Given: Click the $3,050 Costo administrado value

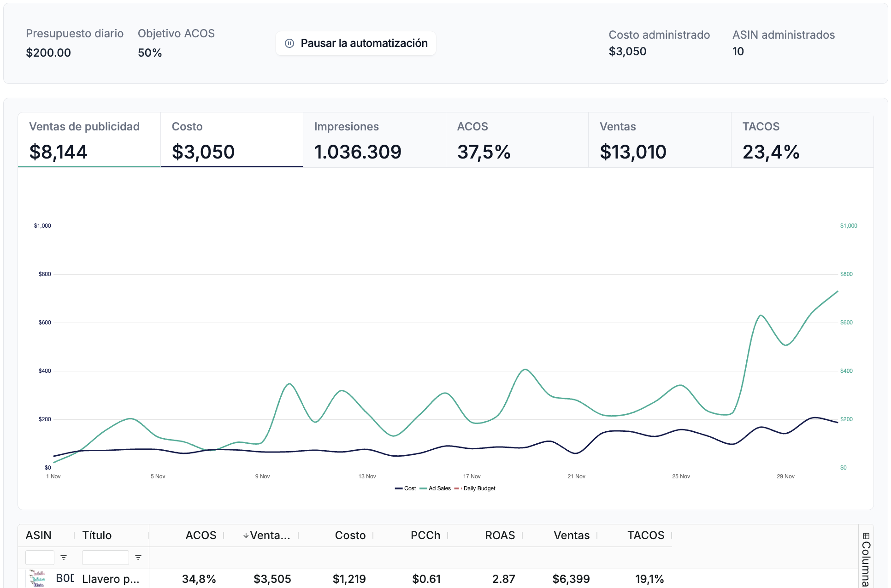Looking at the screenshot, I should click(627, 51).
